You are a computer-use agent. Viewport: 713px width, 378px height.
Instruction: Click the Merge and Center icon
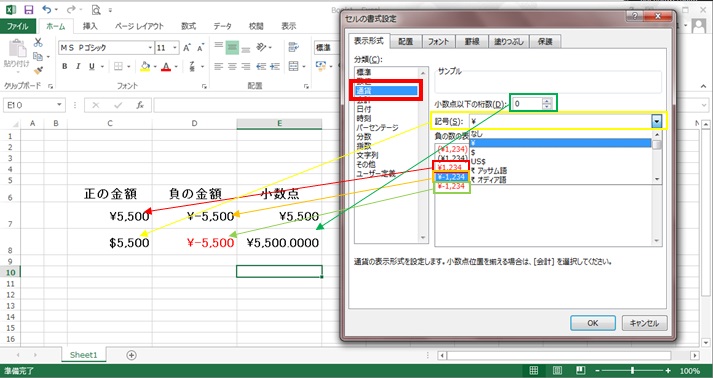pos(293,66)
